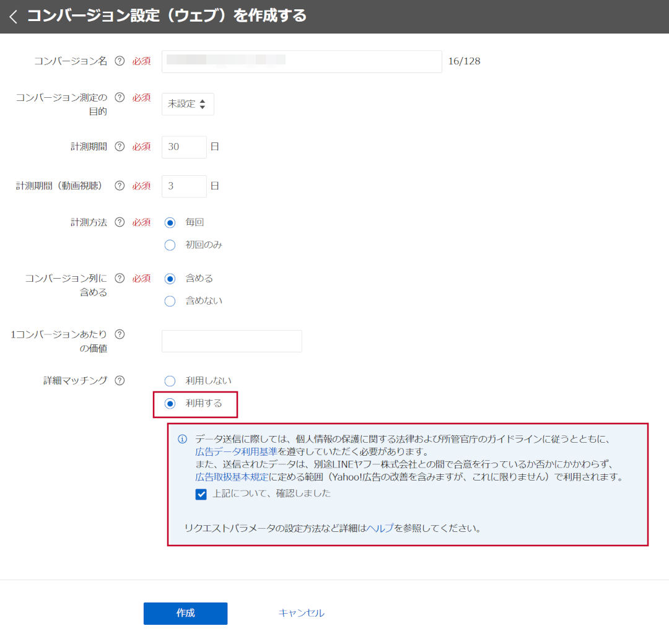Click help icon next to コンバージョン測定の目的
The height and width of the screenshot is (644, 669).
click(x=120, y=97)
